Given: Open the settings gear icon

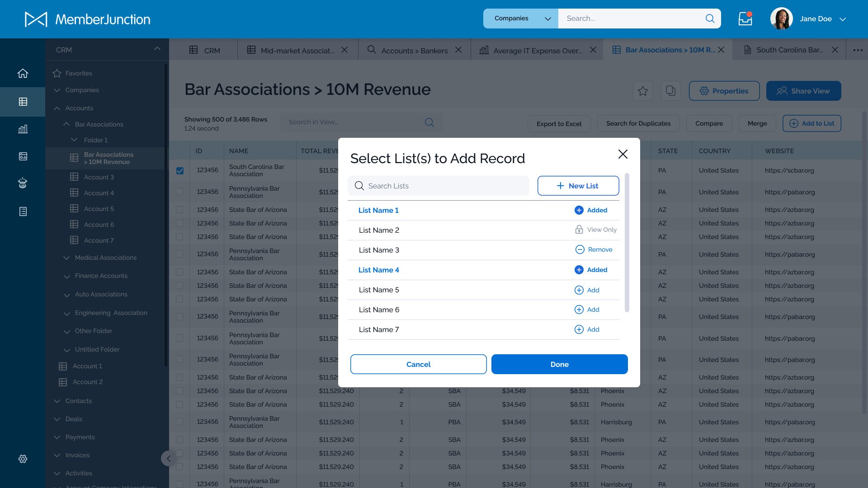Looking at the screenshot, I should 23,459.
